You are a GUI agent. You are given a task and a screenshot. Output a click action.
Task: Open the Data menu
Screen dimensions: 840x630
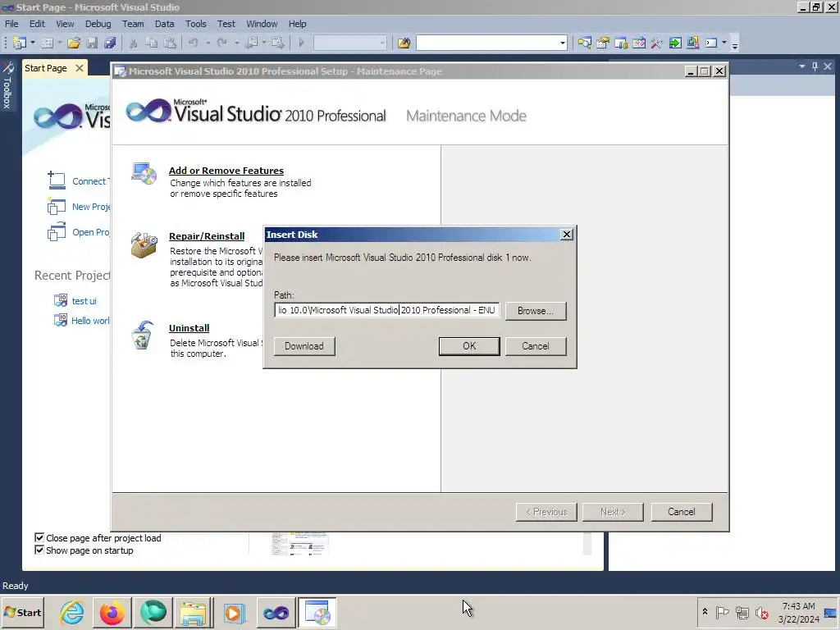click(164, 24)
